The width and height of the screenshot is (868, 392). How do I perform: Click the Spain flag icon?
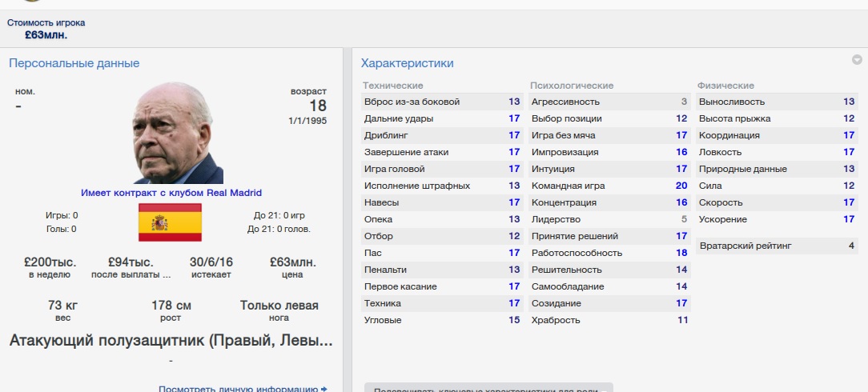pyautogui.click(x=170, y=222)
